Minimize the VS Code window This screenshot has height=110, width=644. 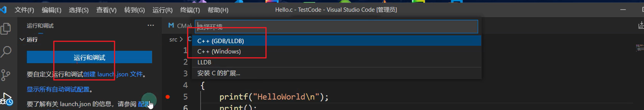(x=623, y=10)
